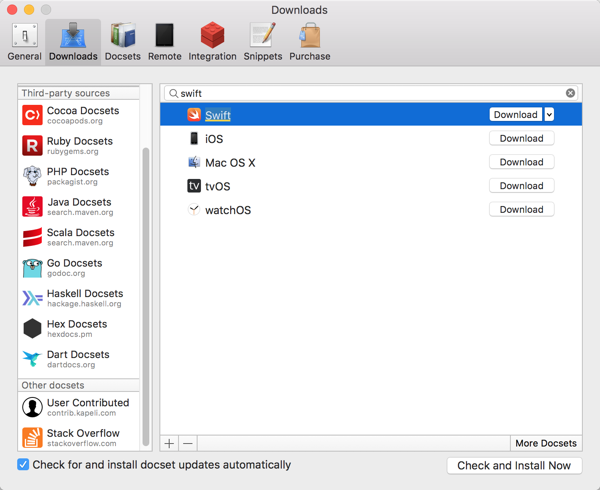
Task: Download the iOS docset
Action: (522, 138)
